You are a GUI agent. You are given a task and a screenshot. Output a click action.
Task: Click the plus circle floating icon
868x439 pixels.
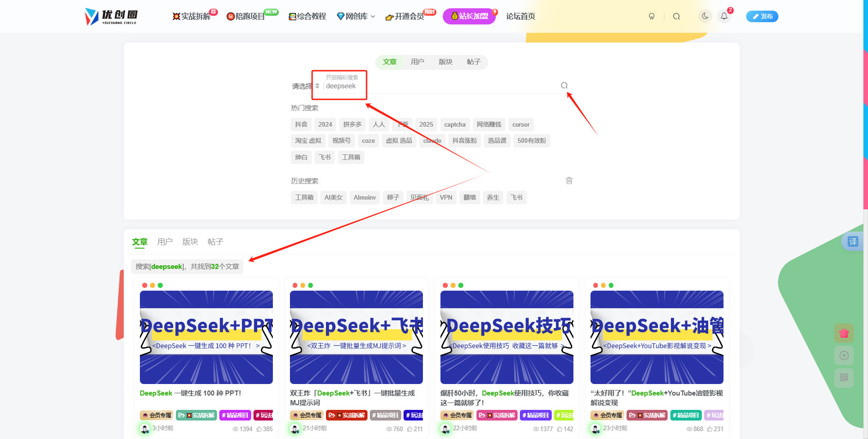coord(844,355)
